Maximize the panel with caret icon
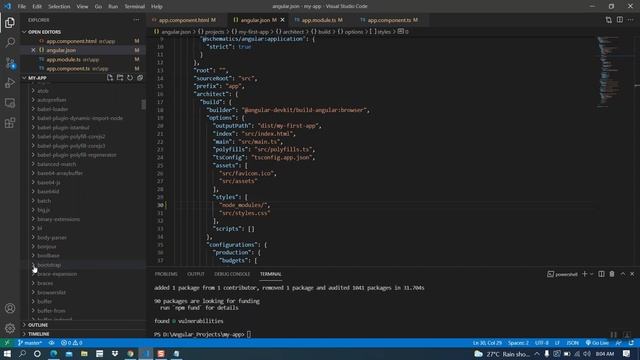 (x=622, y=274)
